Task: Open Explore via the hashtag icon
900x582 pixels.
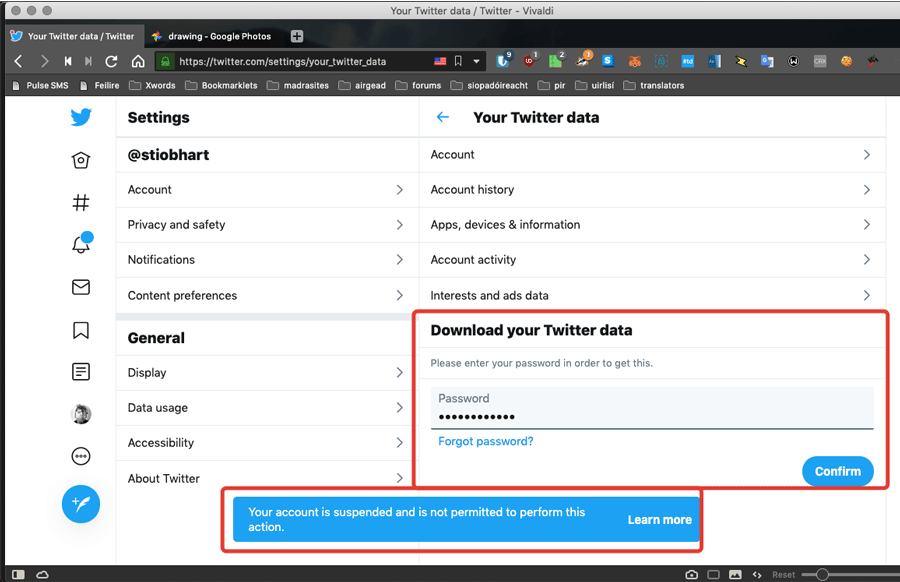Action: [81, 203]
